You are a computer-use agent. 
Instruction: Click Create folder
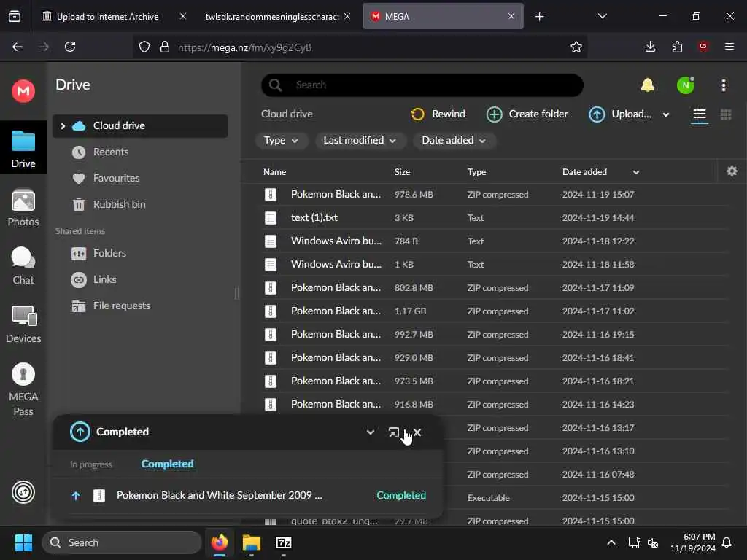click(x=527, y=114)
